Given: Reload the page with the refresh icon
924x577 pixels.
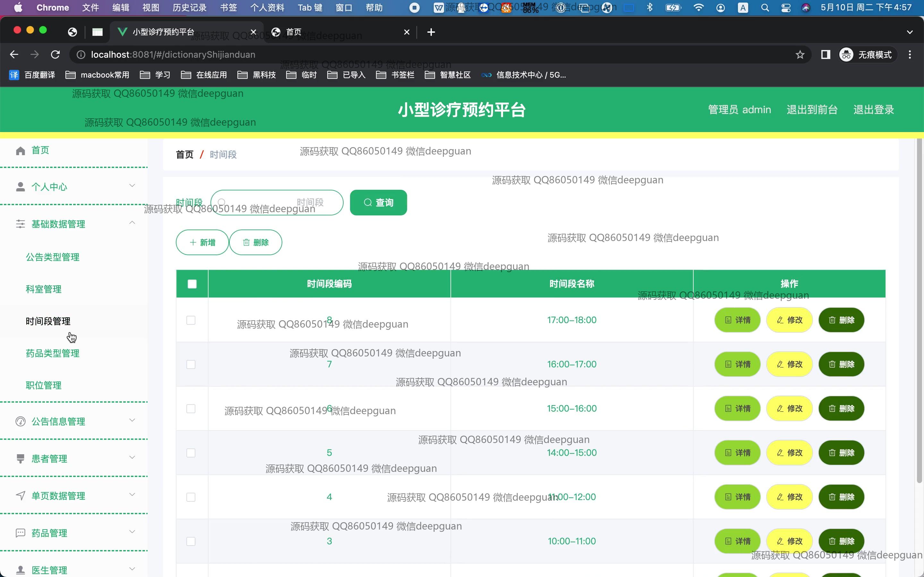Looking at the screenshot, I should (56, 54).
